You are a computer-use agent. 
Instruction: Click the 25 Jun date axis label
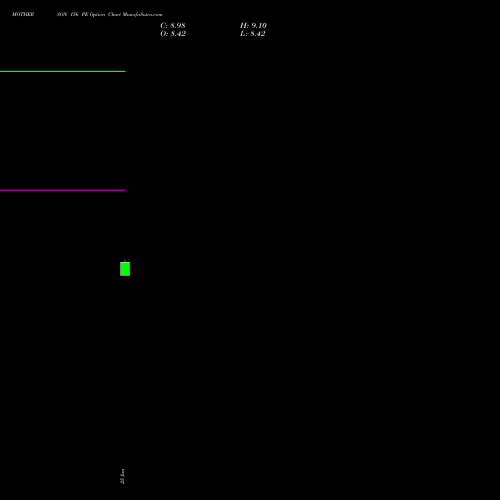coord(122,476)
